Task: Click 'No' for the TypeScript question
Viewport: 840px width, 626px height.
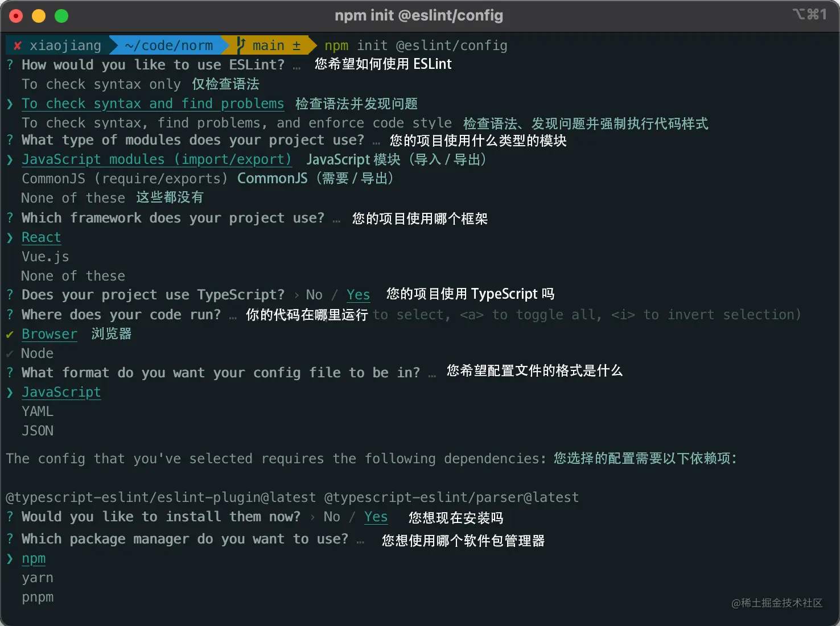Action: pos(314,295)
